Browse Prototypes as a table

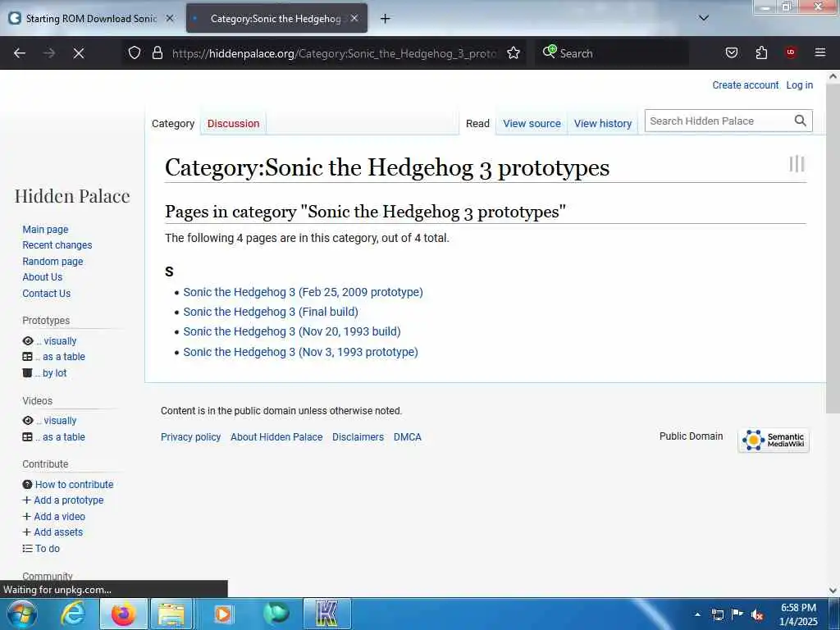click(x=60, y=357)
